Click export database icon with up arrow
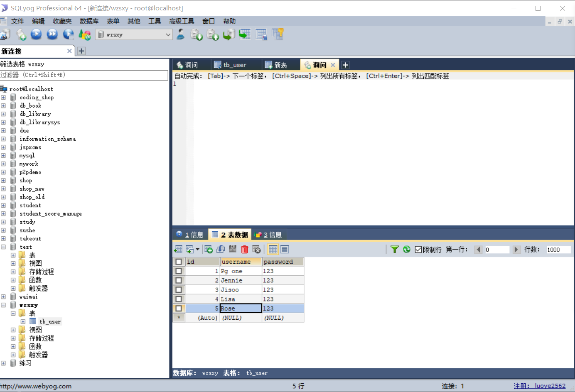Screen dimensions: 575x392 213,35
